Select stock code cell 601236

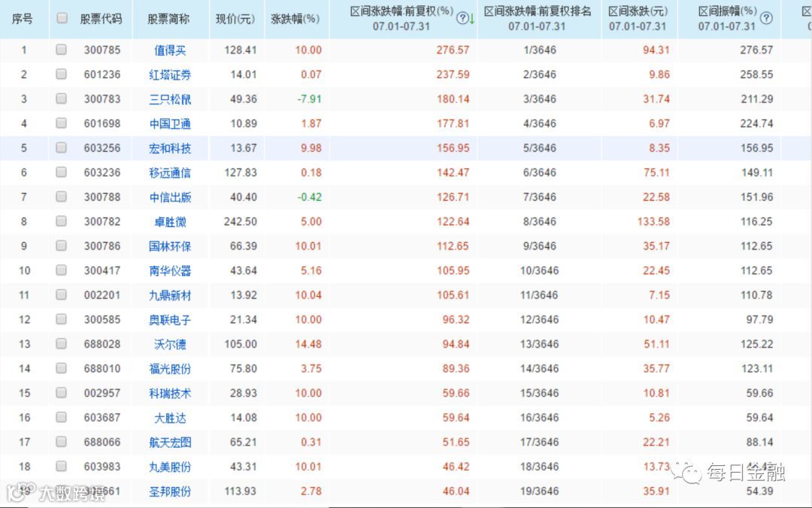tap(102, 74)
